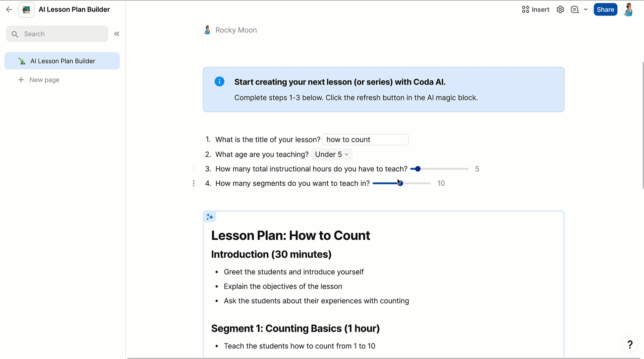Expand the chevron next to comments icon
The height and width of the screenshot is (359, 644).
tap(586, 9)
